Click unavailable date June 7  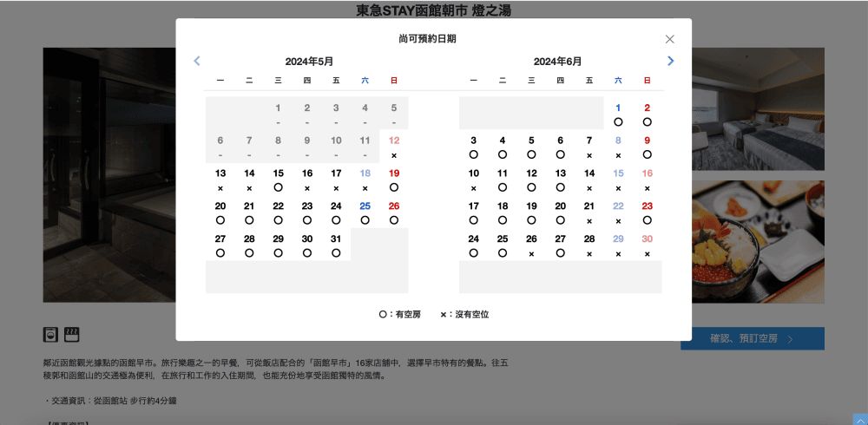589,147
